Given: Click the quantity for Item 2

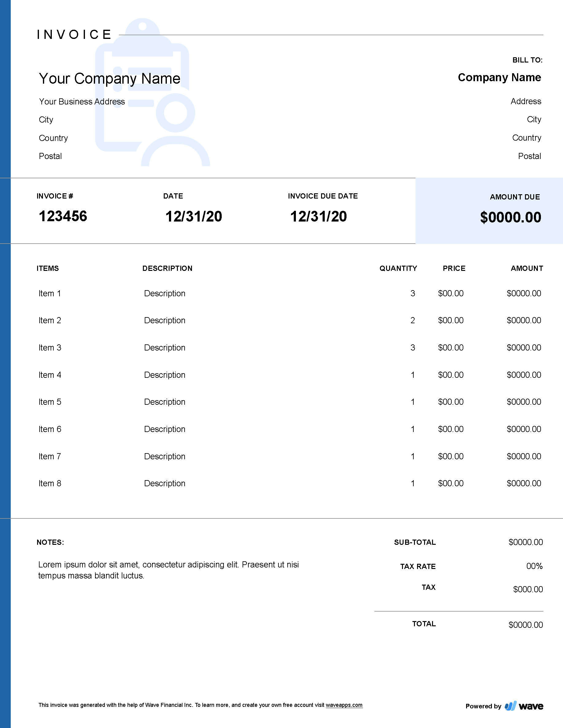Looking at the screenshot, I should click(412, 320).
